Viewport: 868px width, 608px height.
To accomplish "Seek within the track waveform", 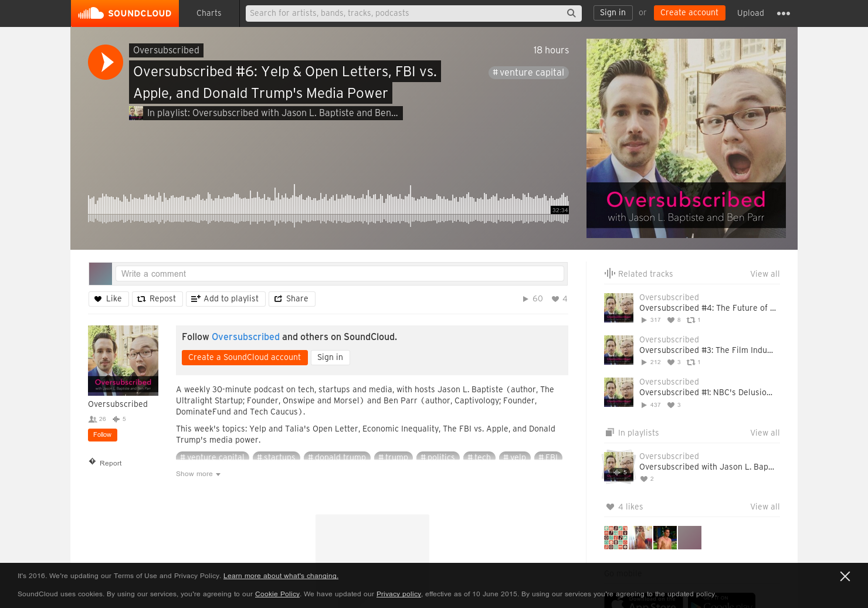I will tap(328, 206).
